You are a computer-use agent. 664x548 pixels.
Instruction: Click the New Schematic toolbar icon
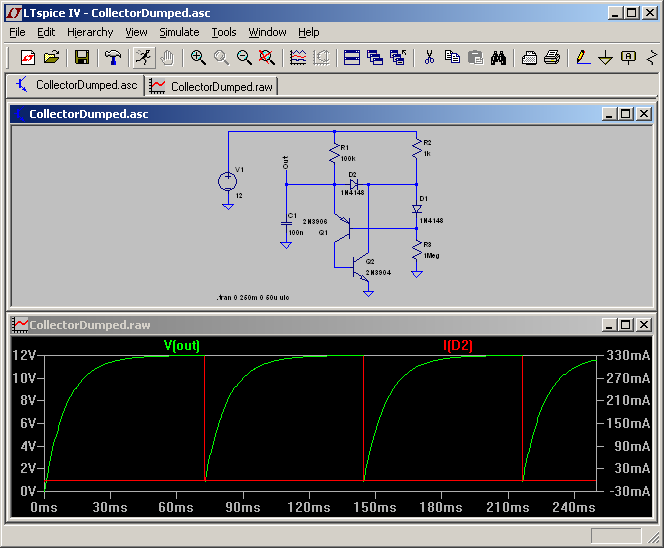[28, 57]
